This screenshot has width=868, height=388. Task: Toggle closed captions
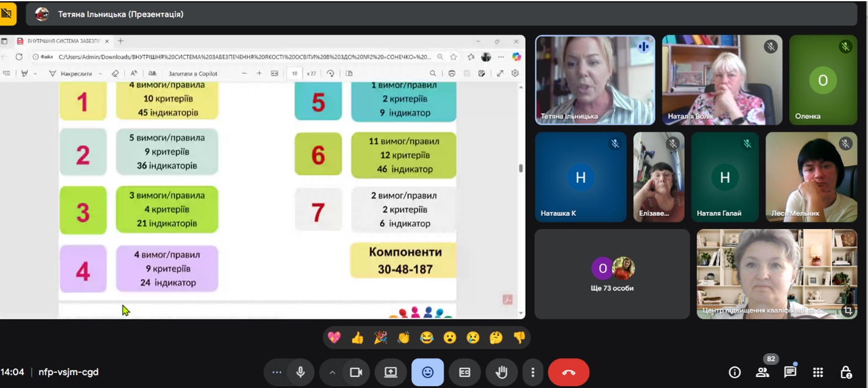pyautogui.click(x=465, y=372)
